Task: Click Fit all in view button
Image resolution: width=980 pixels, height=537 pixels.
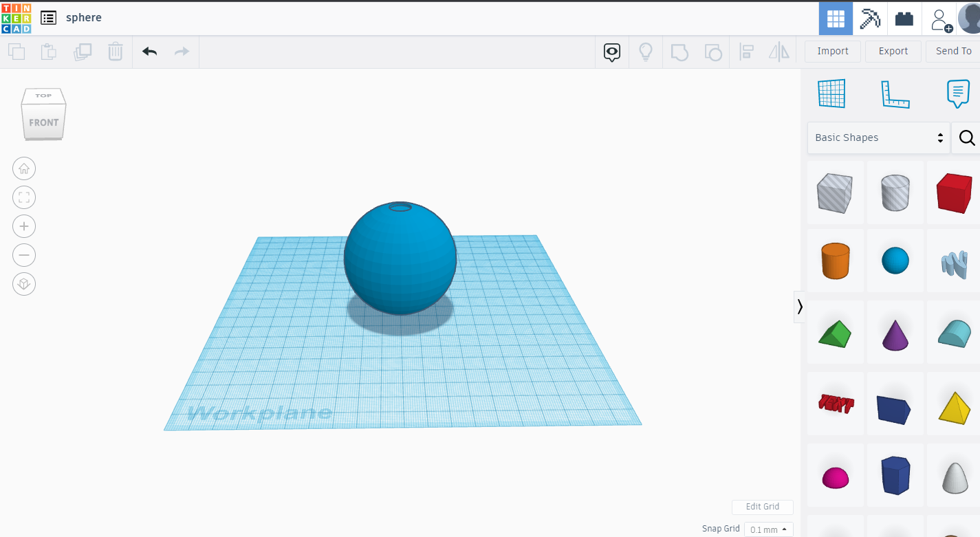Action: [24, 198]
